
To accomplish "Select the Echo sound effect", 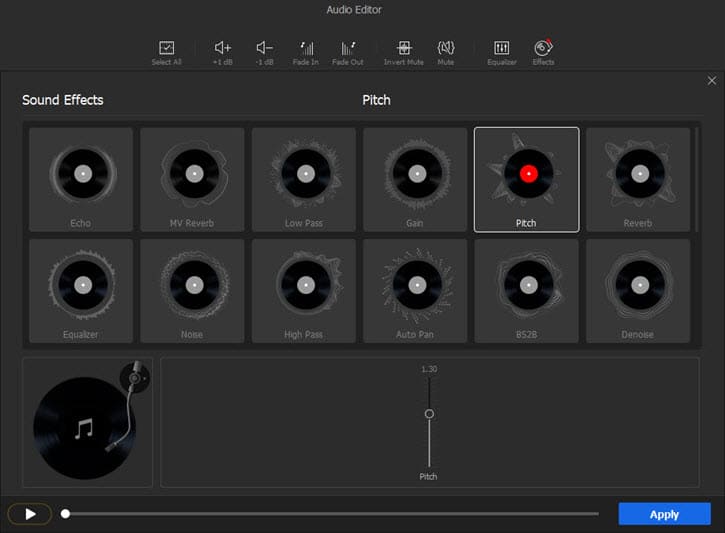I will pos(81,179).
